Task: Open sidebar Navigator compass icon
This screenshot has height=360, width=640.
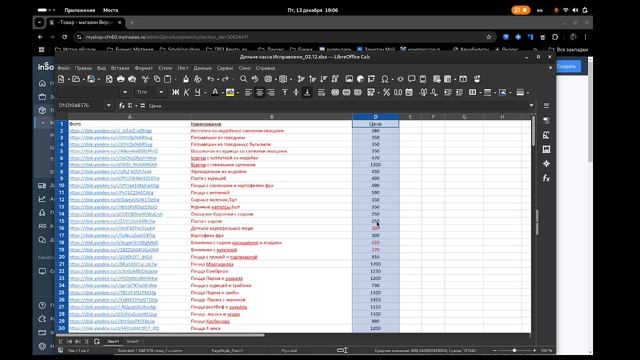Action: (x=546, y=164)
